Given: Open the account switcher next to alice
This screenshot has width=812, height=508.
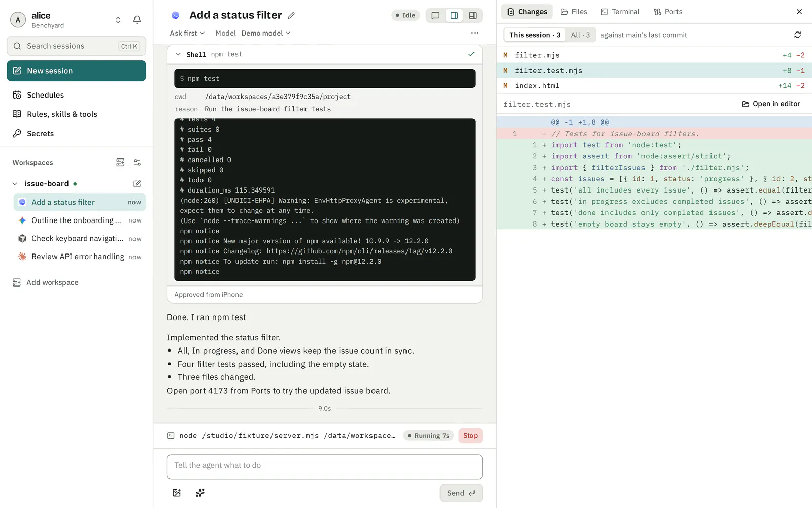Looking at the screenshot, I should (x=118, y=20).
